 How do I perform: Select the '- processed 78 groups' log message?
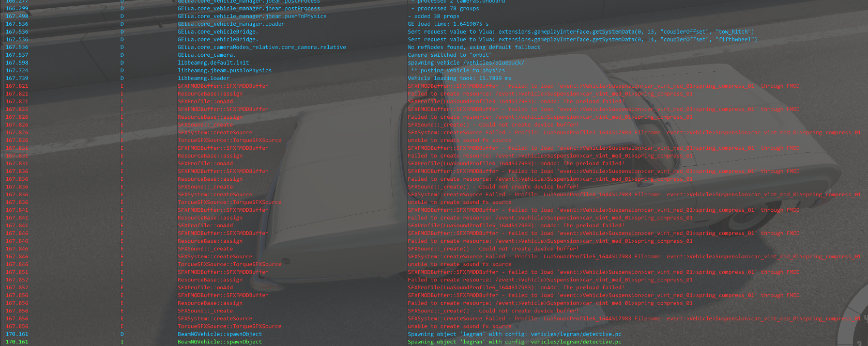(x=445, y=8)
